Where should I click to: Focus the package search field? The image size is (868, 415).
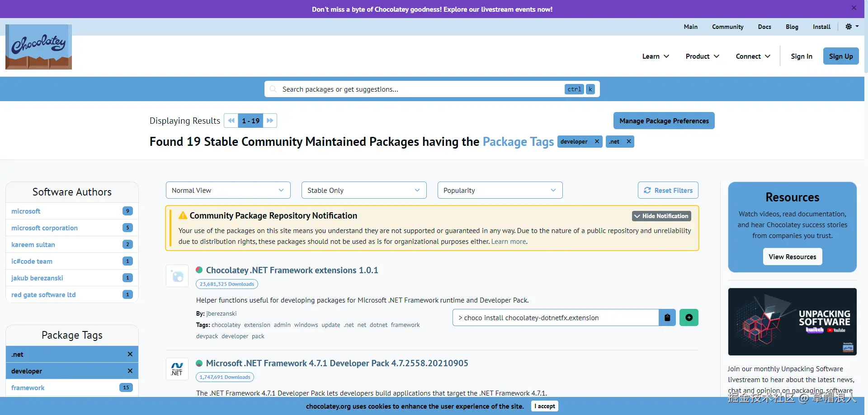click(x=432, y=89)
